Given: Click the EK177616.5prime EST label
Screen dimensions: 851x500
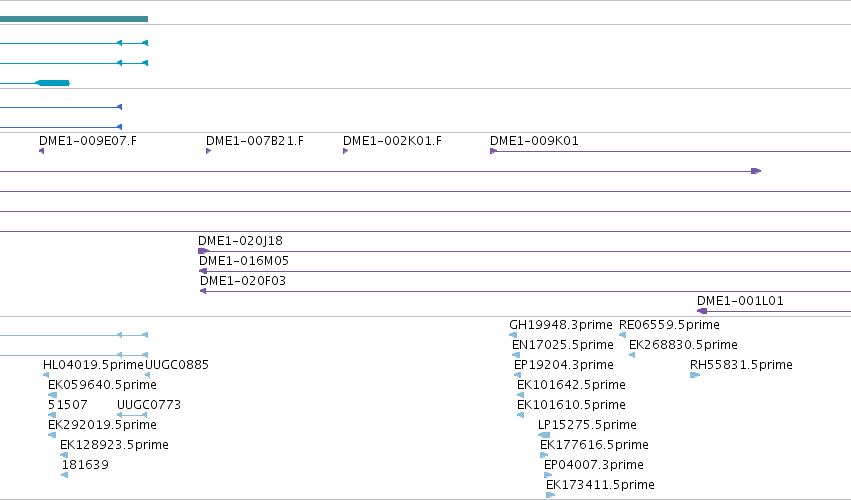Looking at the screenshot, I should coord(594,445).
